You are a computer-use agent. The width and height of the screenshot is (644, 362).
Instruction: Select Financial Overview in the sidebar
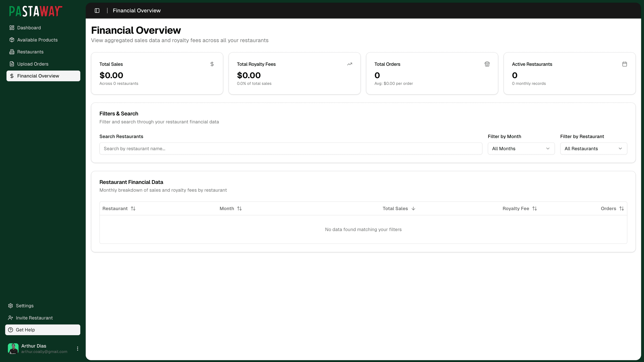[38, 76]
